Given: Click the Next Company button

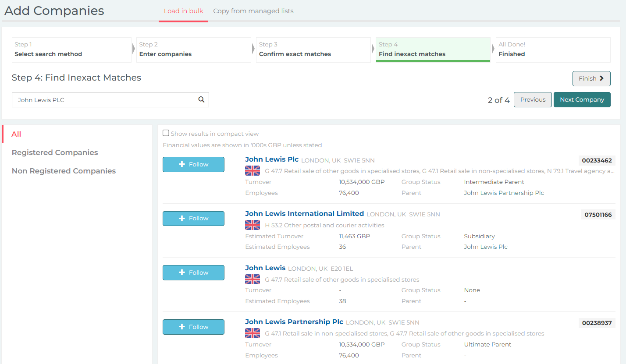Looking at the screenshot, I should coord(582,99).
